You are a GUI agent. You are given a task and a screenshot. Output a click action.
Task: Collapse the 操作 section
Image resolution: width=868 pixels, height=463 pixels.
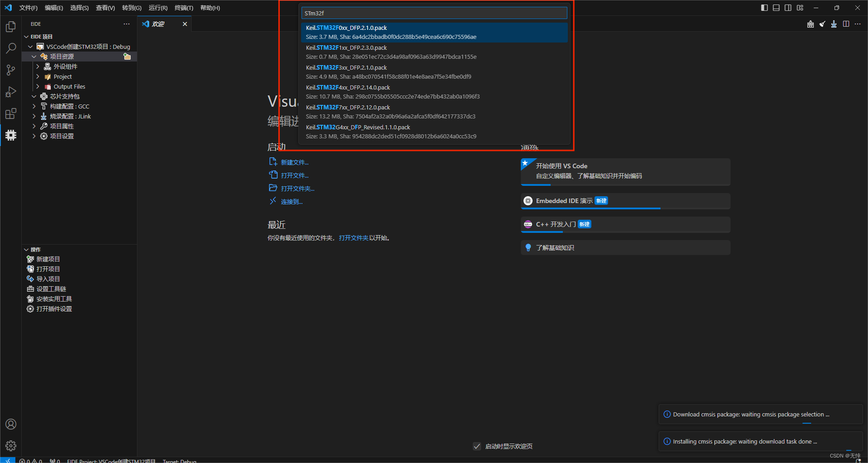coord(26,250)
